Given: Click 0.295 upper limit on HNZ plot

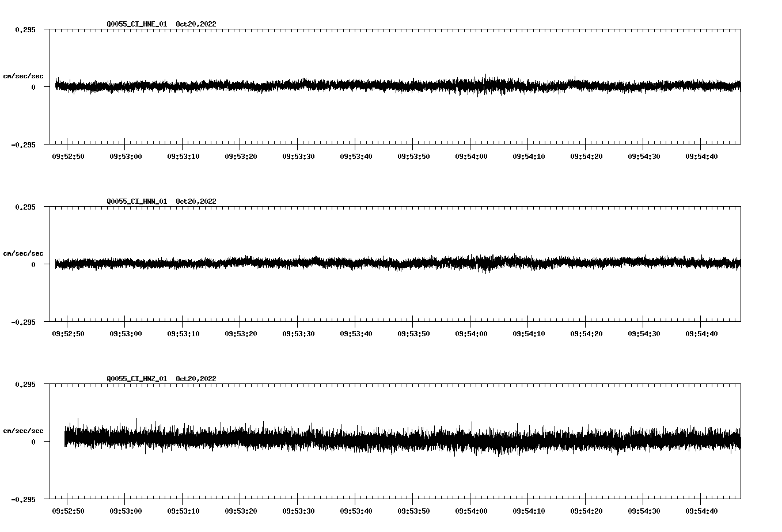Looking at the screenshot, I should [x=25, y=385].
